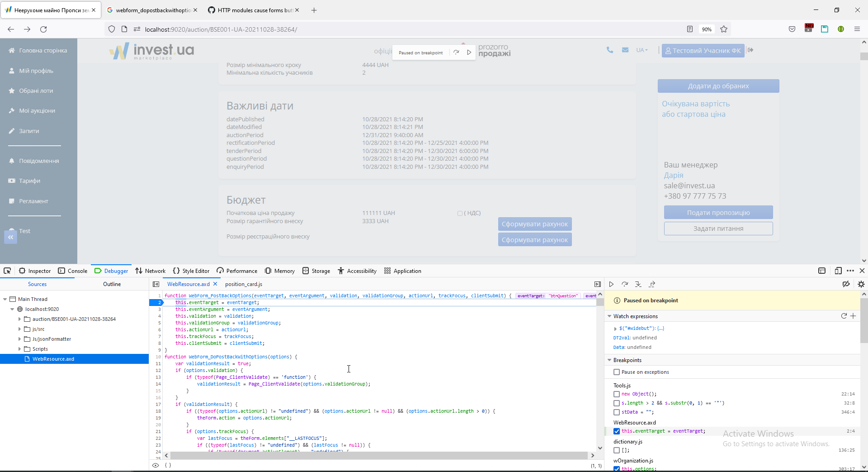Switch to the Outline tab
This screenshot has width=868, height=472.
[x=112, y=284]
